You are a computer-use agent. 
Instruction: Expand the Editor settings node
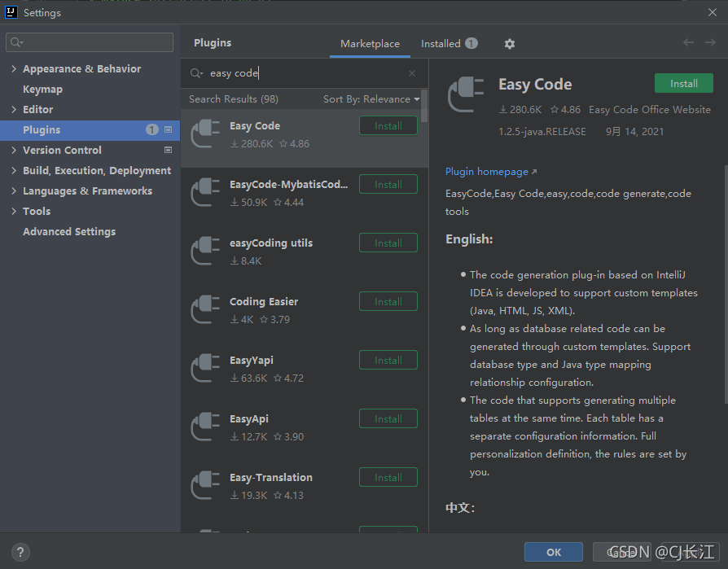(x=14, y=110)
